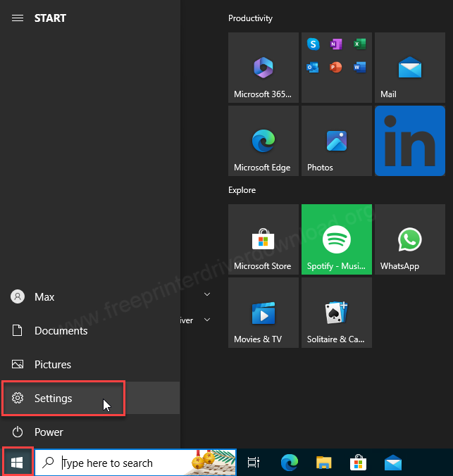The height and width of the screenshot is (476, 453).
Task: Click the Task View taskbar icon
Action: tap(254, 463)
